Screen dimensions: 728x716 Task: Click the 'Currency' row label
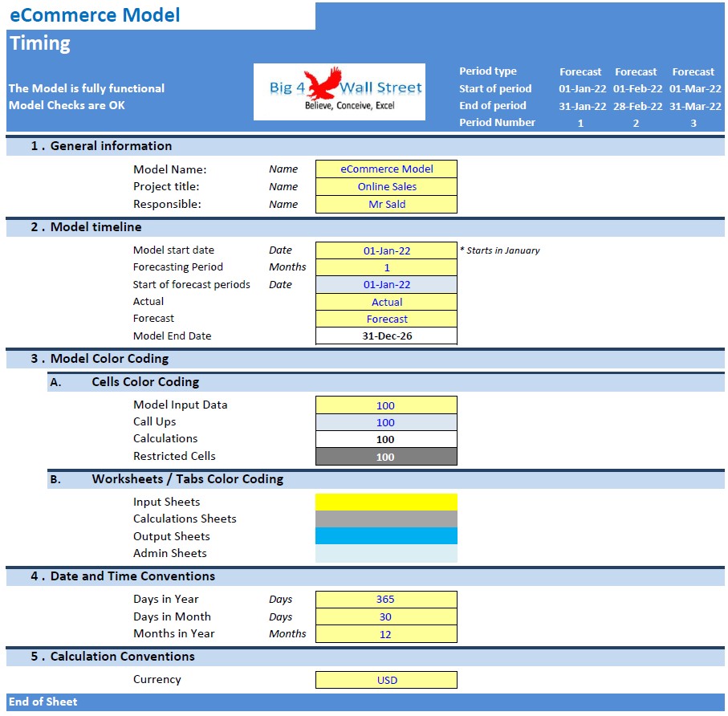click(157, 679)
